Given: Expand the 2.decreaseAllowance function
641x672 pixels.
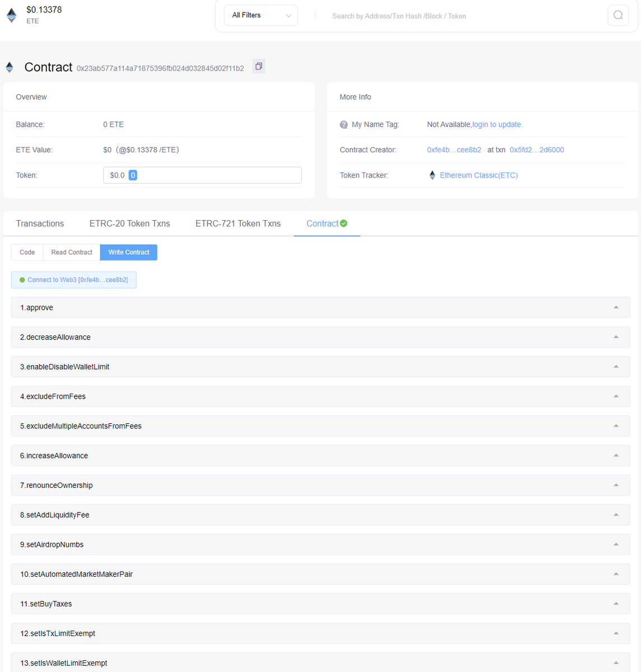Looking at the screenshot, I should click(320, 337).
